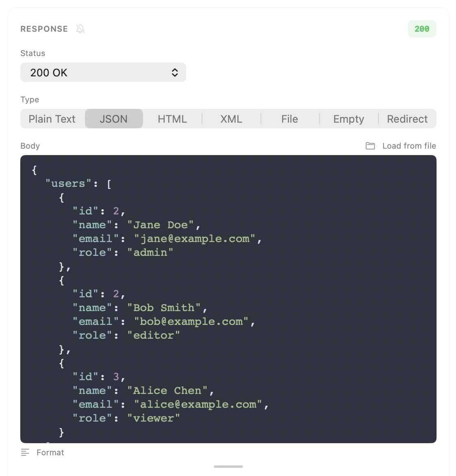
Task: Switch to the HTML response type
Action: point(172,119)
